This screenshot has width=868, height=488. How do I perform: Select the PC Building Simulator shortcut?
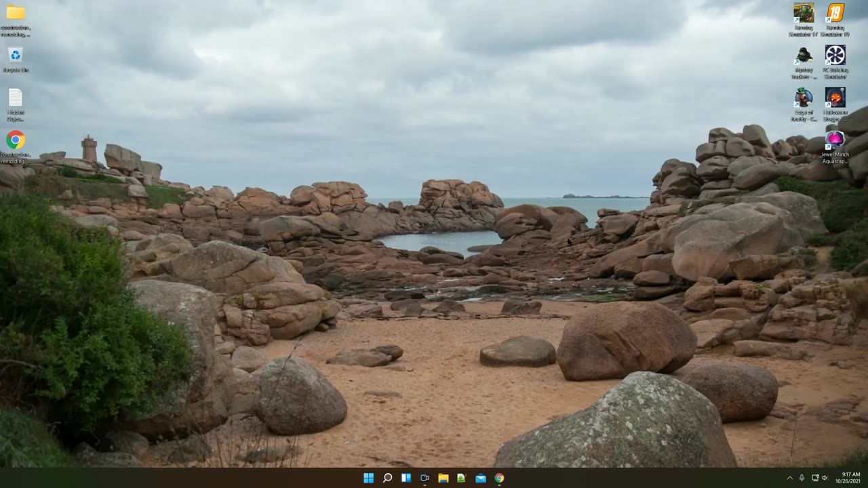[835, 62]
